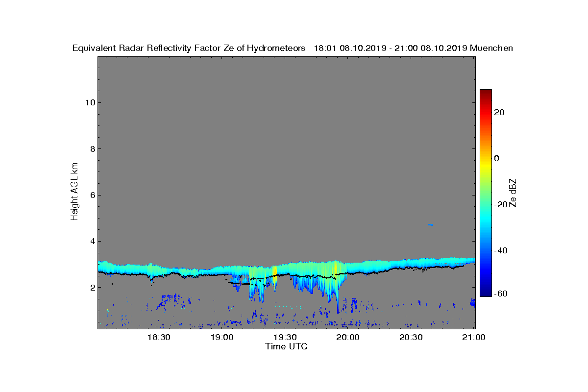Click the 18:30 time axis label
The image size is (588, 392).
(159, 337)
